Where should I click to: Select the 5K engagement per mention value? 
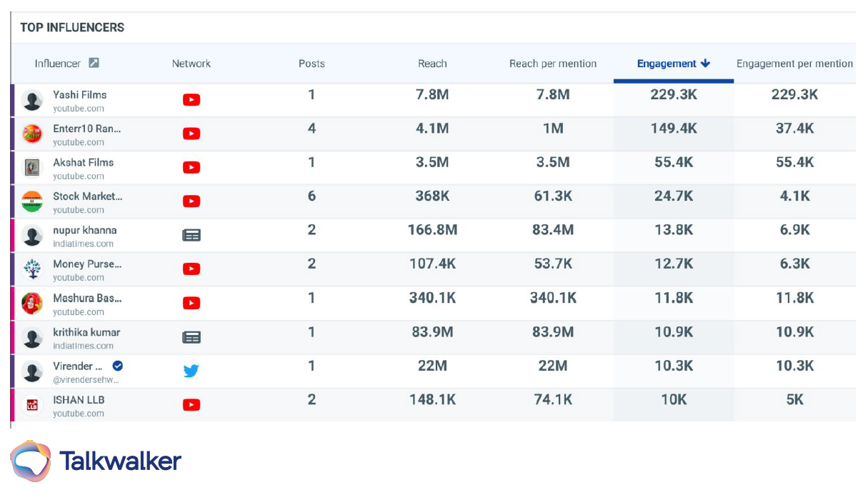coord(794,400)
